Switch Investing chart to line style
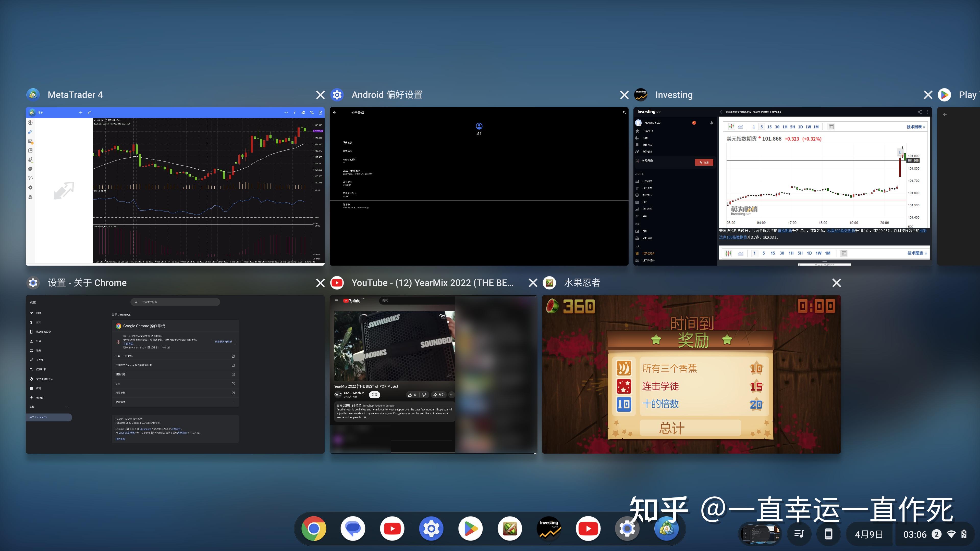 (x=740, y=127)
